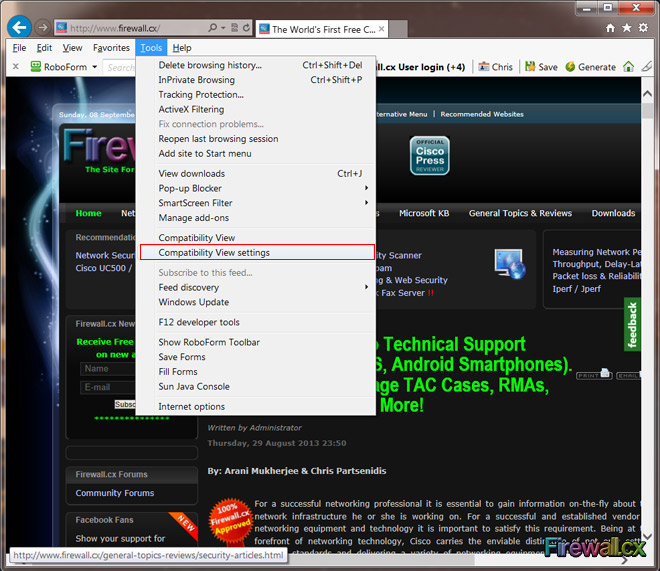Toggle ActiveX Filtering

point(257,109)
